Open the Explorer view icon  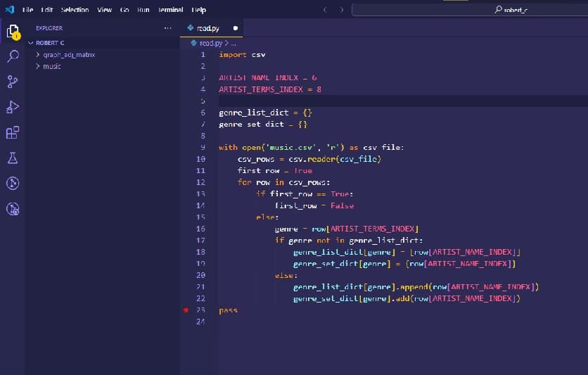click(13, 32)
